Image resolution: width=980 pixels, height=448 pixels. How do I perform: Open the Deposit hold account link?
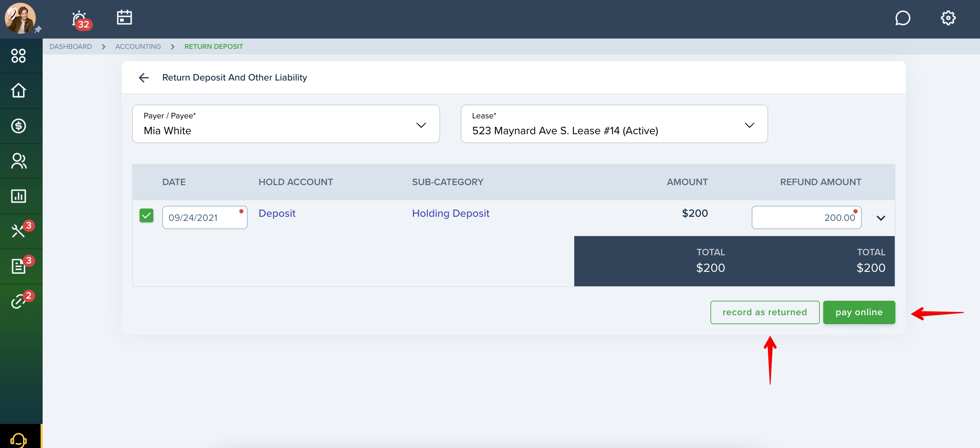pyautogui.click(x=277, y=214)
